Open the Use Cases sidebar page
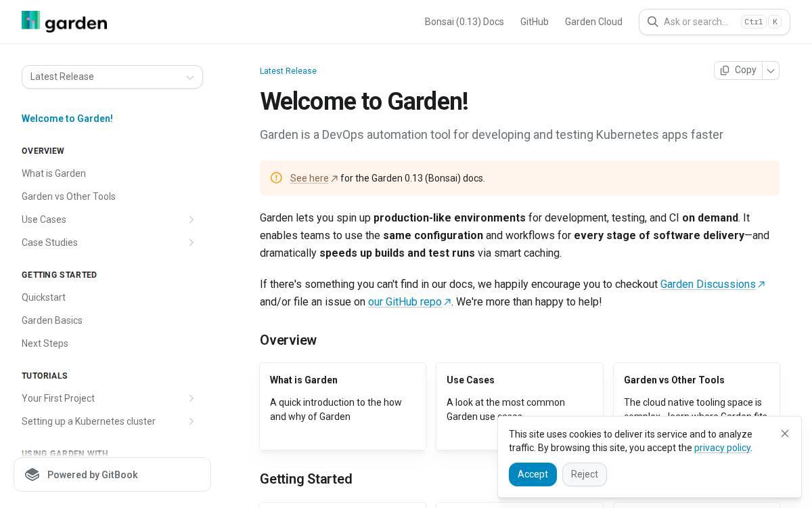Image resolution: width=812 pixels, height=508 pixels. 44,219
